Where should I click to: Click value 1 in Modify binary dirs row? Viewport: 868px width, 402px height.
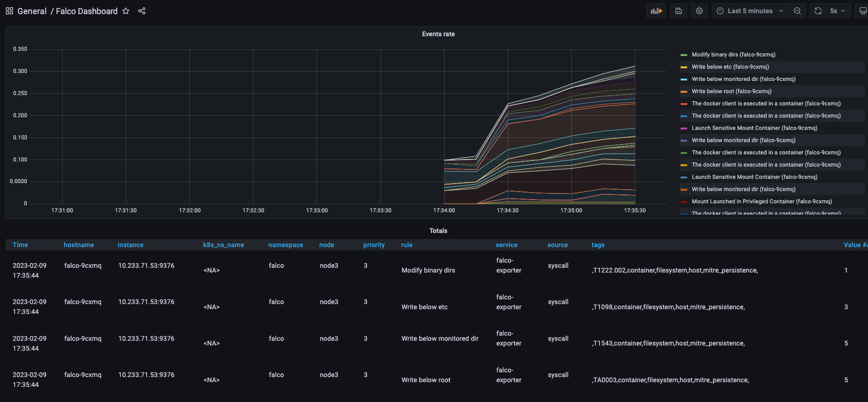(x=846, y=270)
